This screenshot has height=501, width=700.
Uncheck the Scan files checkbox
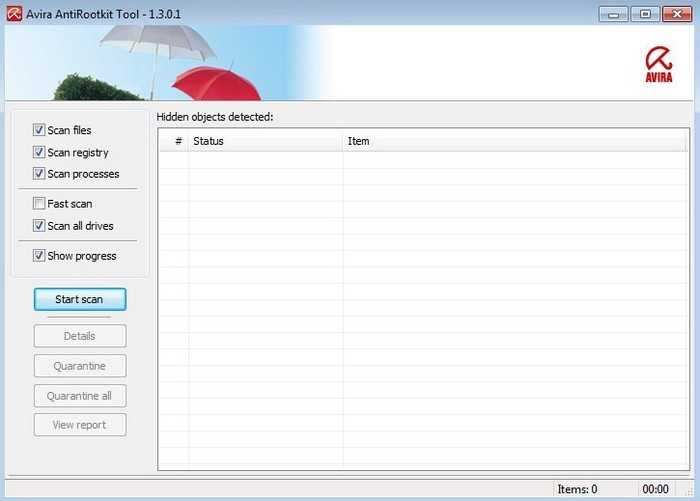tap(39, 130)
